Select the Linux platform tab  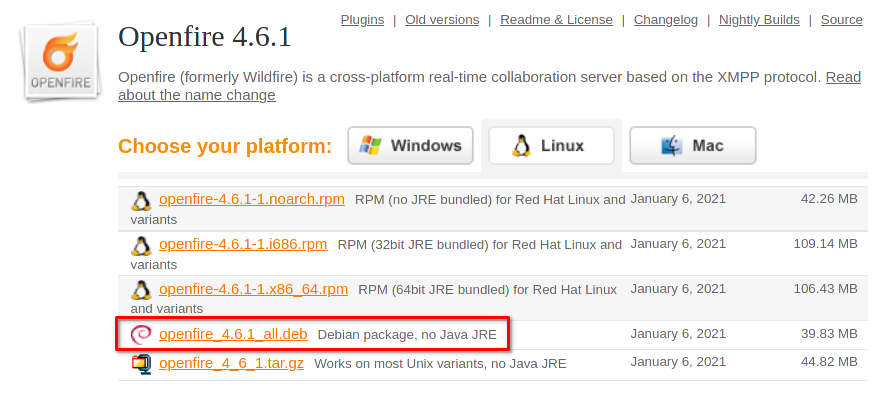click(x=551, y=145)
